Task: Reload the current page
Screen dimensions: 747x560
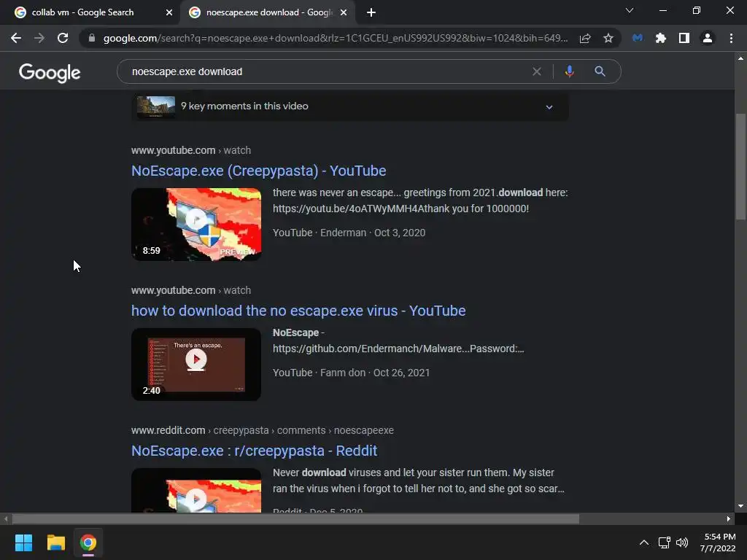Action: (63, 38)
